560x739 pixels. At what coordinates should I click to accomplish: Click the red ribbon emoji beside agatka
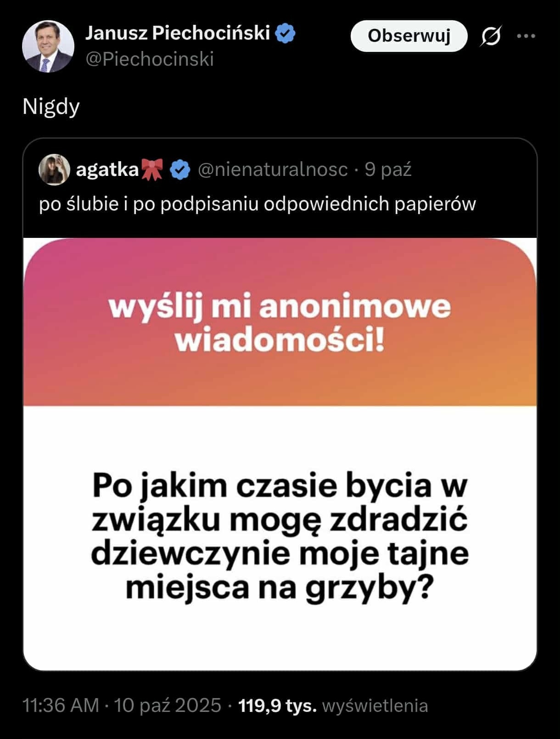click(152, 169)
